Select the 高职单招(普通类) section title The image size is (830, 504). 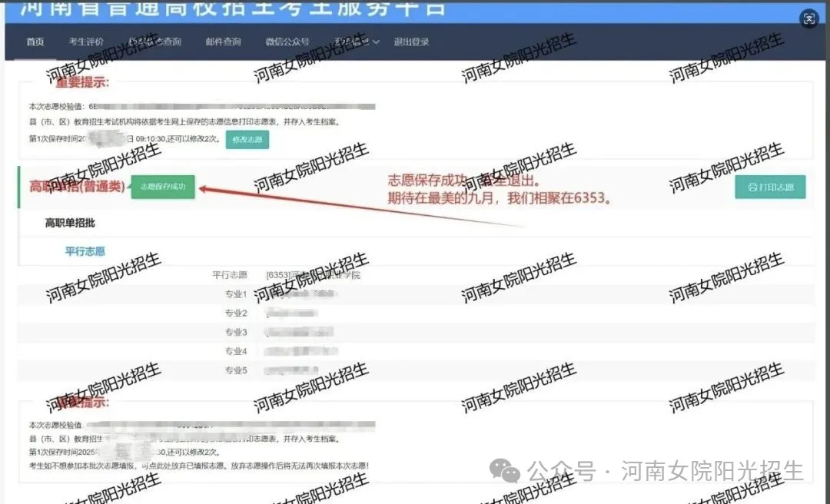pos(77,186)
